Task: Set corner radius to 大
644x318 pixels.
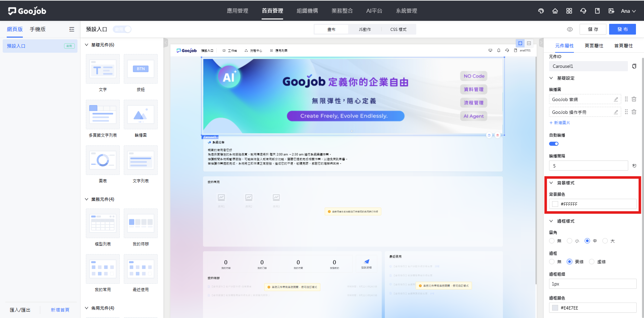Action: [605, 241]
